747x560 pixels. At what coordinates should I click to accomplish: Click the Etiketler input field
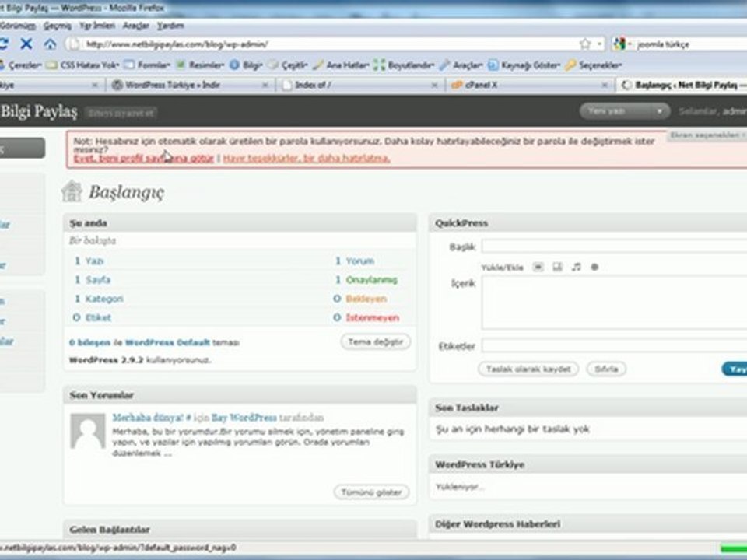(x=614, y=345)
